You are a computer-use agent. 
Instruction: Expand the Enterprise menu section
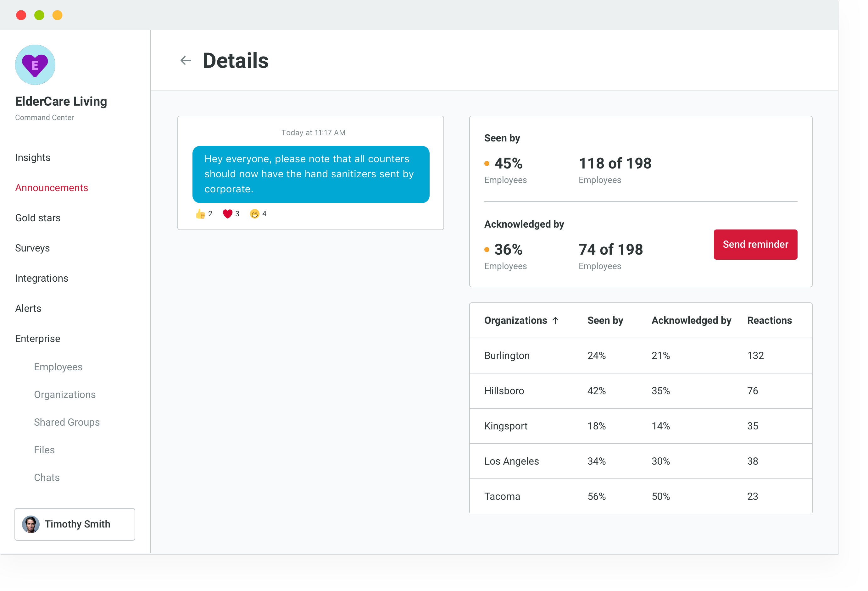pyautogui.click(x=37, y=339)
